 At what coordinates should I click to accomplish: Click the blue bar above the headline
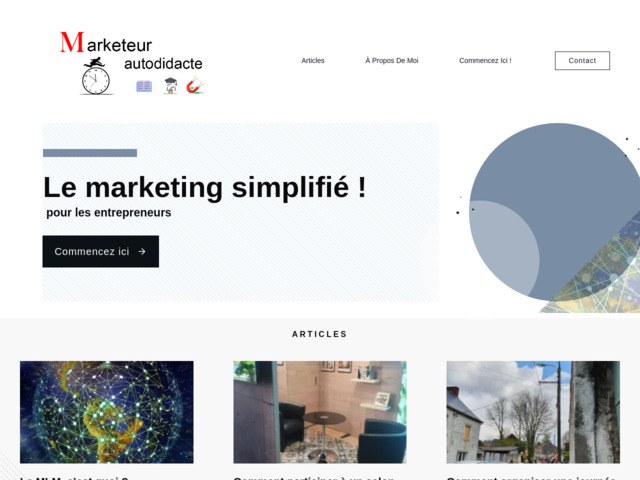[90, 153]
